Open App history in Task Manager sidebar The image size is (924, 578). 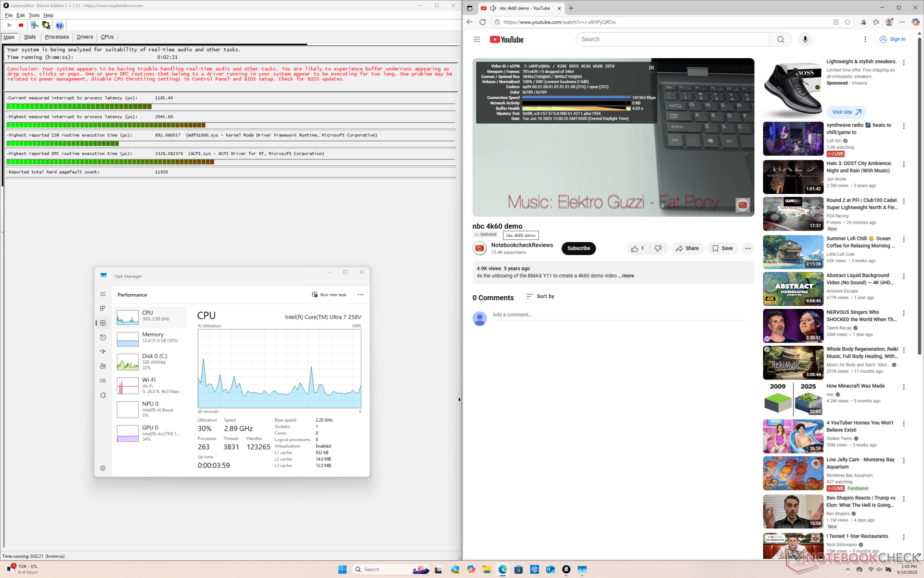coord(103,337)
